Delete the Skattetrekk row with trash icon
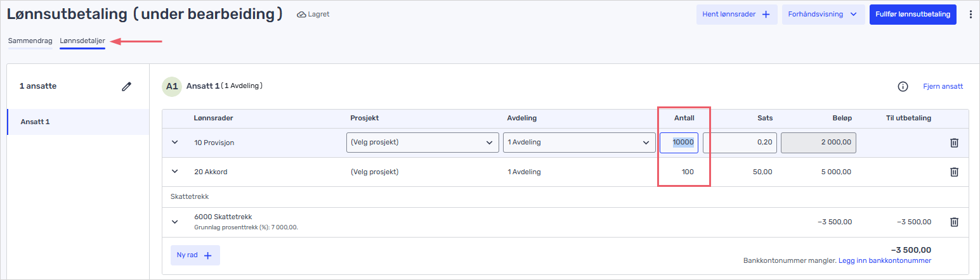 tap(953, 222)
